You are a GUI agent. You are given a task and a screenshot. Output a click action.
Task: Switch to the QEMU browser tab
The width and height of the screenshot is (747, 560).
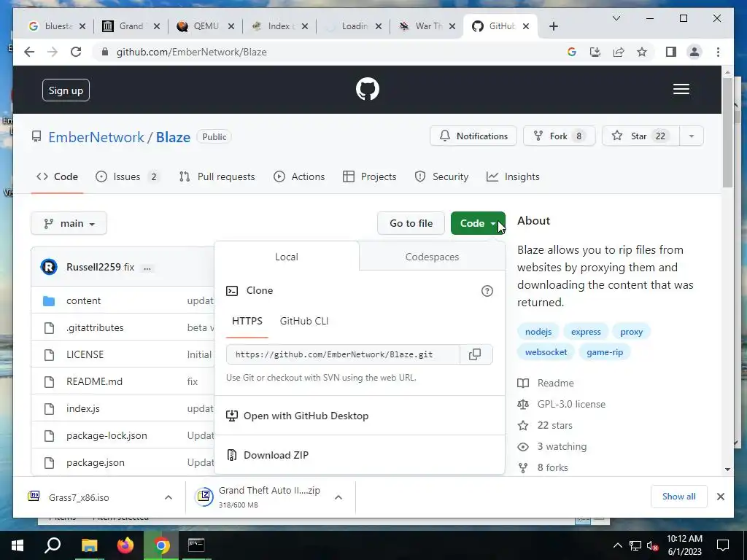(205, 26)
